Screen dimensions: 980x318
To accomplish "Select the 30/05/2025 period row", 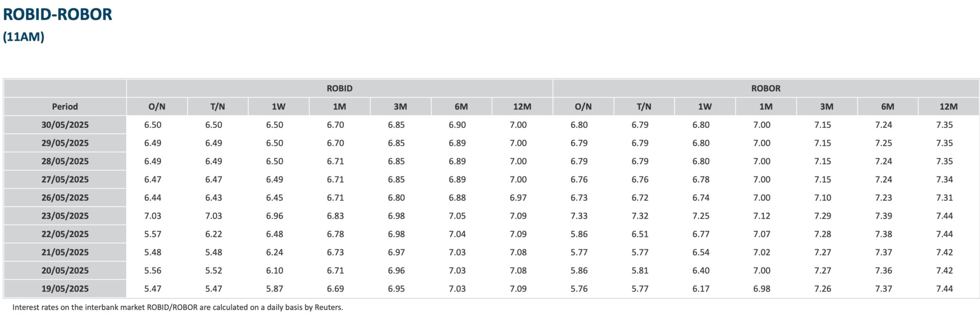I will click(65, 125).
